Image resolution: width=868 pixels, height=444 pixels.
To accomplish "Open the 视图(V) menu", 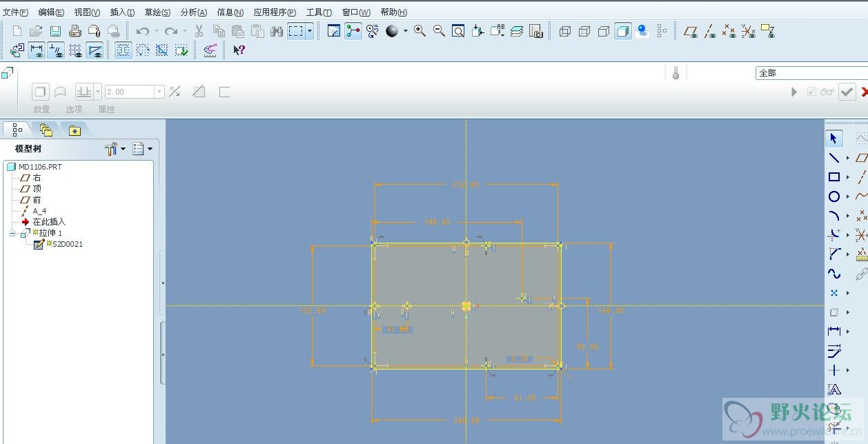I will (87, 12).
